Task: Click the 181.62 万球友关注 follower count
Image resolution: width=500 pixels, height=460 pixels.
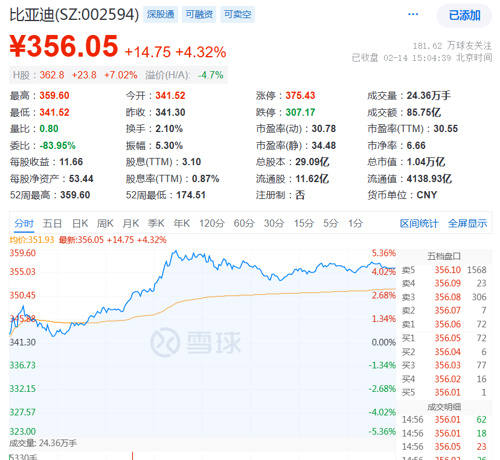Action: pos(452,46)
